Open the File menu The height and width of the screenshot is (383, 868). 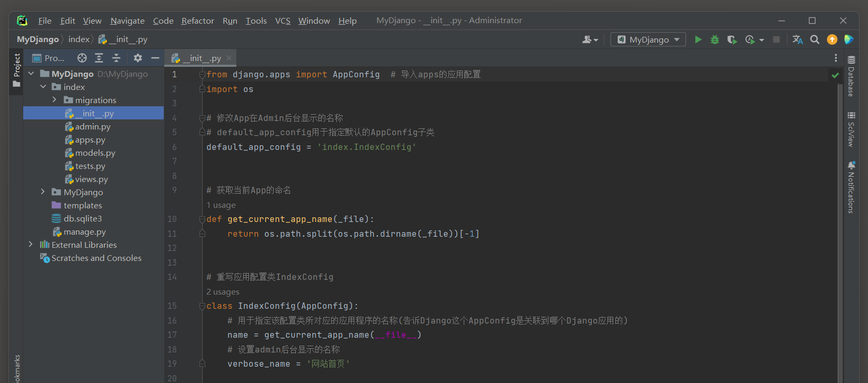coord(45,21)
